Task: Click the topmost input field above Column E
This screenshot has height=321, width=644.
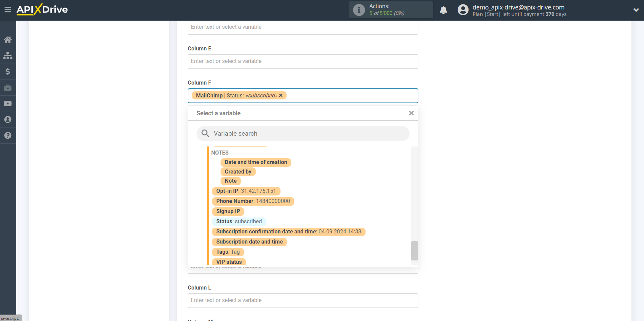Action: [x=303, y=27]
